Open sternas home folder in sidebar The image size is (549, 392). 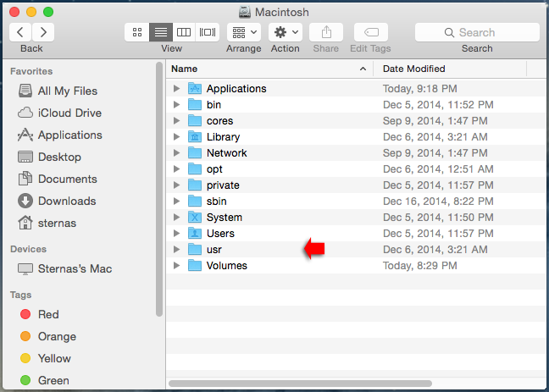(x=47, y=224)
